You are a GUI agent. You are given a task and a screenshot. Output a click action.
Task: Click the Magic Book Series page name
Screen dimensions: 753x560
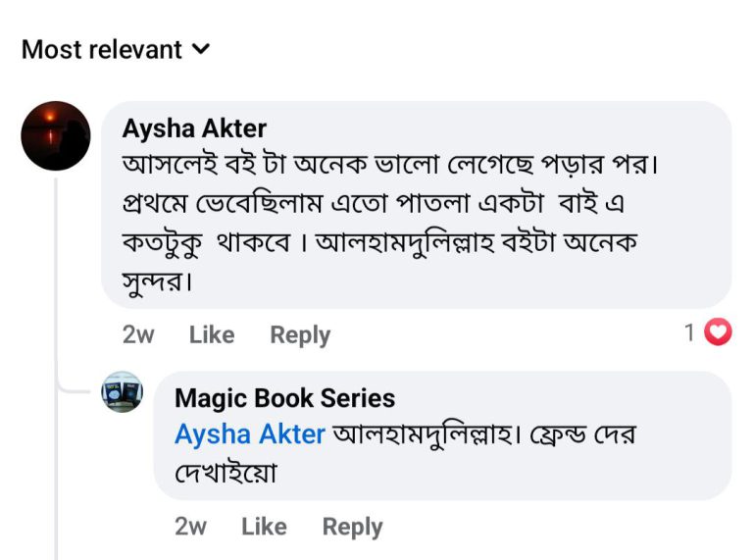284,398
